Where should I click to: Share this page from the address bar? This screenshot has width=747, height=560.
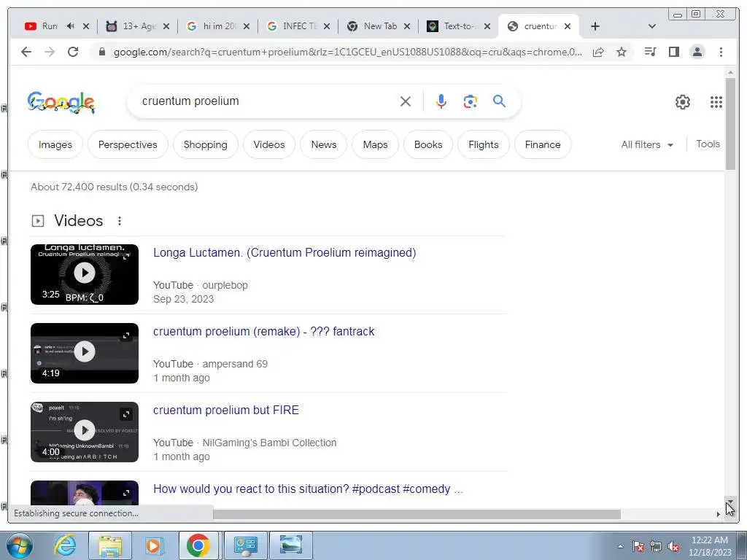598,52
